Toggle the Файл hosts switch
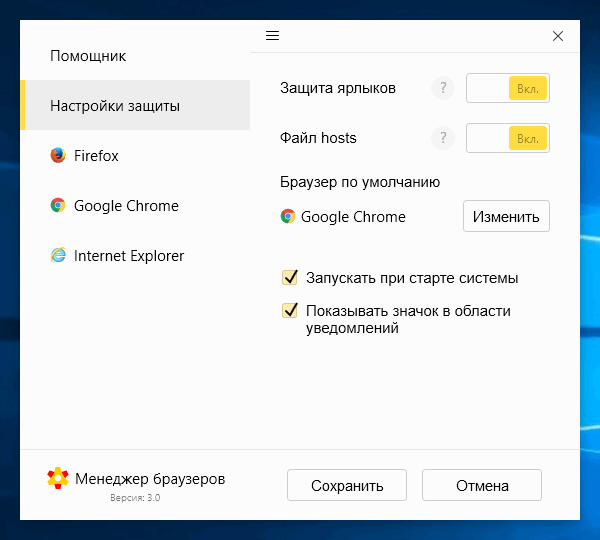This screenshot has height=540, width=600. [508, 138]
